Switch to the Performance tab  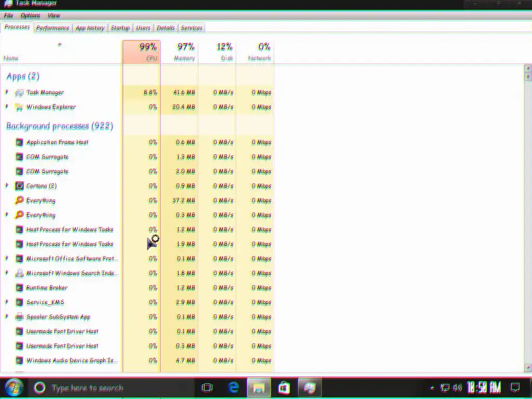52,28
